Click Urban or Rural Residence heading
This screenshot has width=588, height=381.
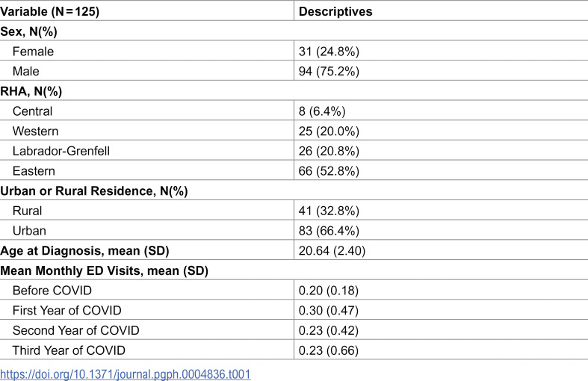tap(93, 191)
